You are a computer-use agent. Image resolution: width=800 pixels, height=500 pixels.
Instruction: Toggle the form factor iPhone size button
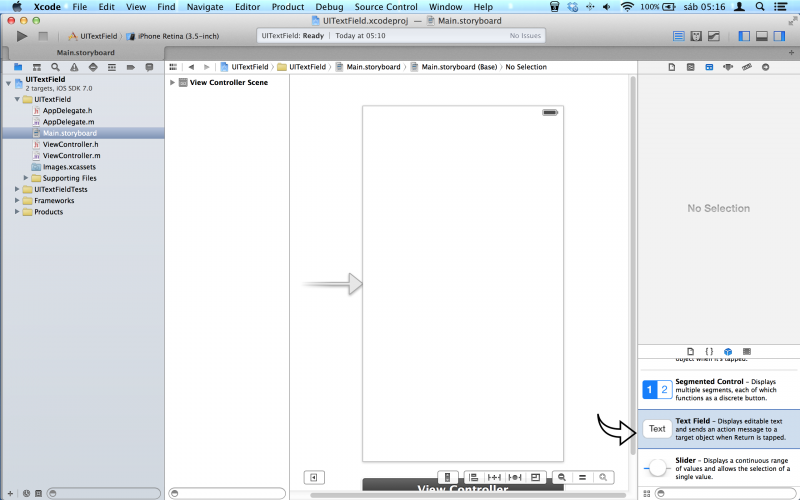447,478
